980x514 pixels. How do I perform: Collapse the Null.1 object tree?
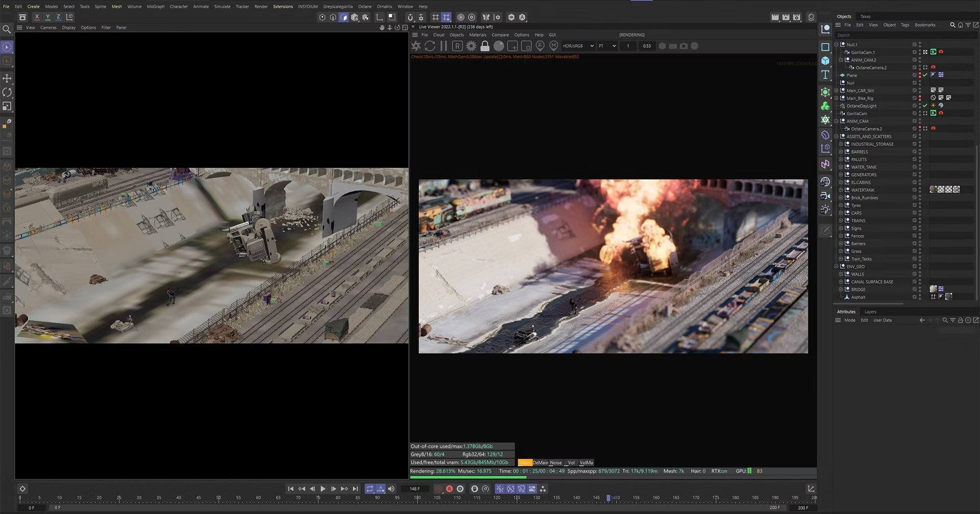click(x=836, y=44)
